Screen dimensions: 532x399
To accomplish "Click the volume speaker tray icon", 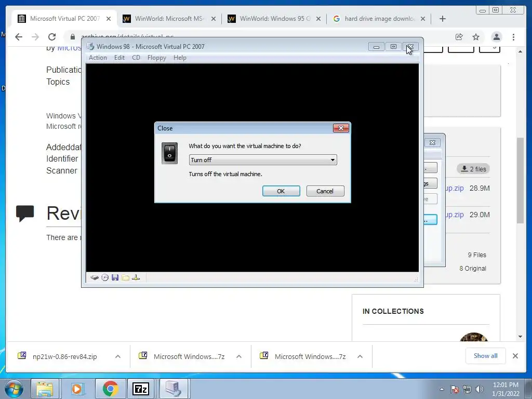I will point(480,389).
